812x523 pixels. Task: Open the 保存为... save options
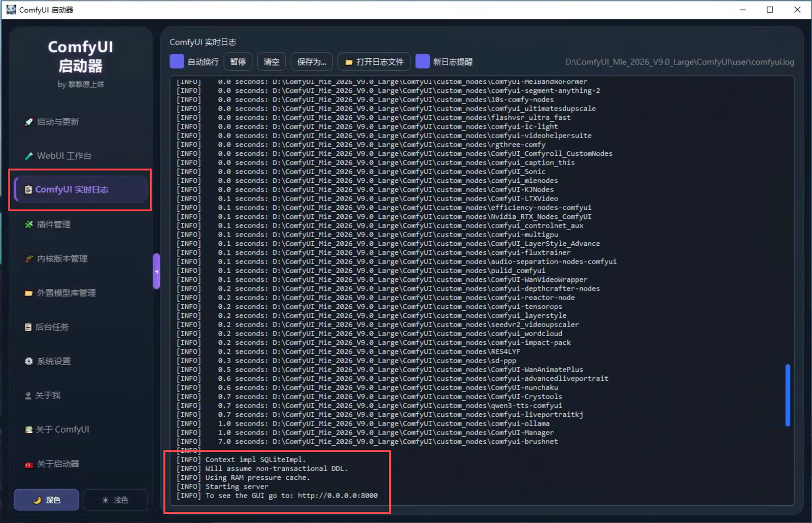(x=312, y=61)
